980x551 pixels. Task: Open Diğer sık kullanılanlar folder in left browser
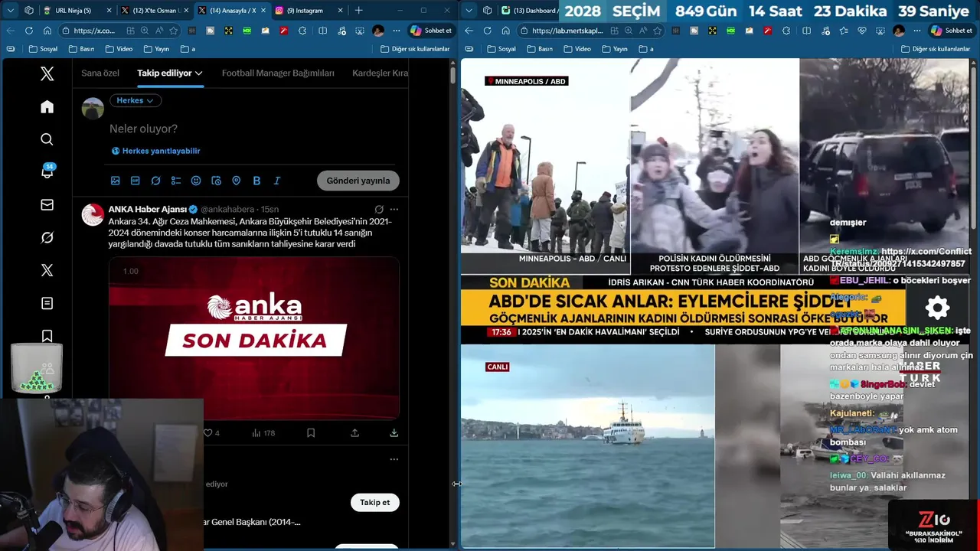coord(415,49)
